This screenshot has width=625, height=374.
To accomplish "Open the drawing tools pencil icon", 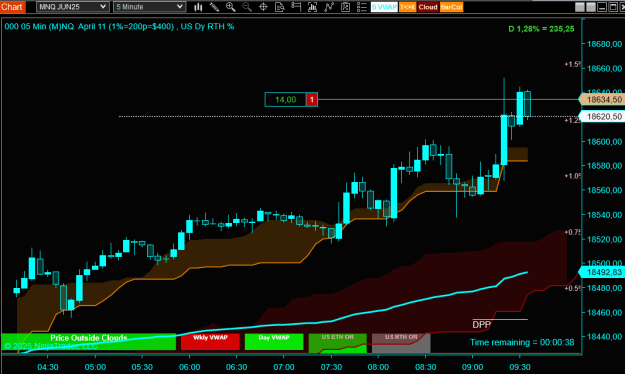I will [x=214, y=7].
